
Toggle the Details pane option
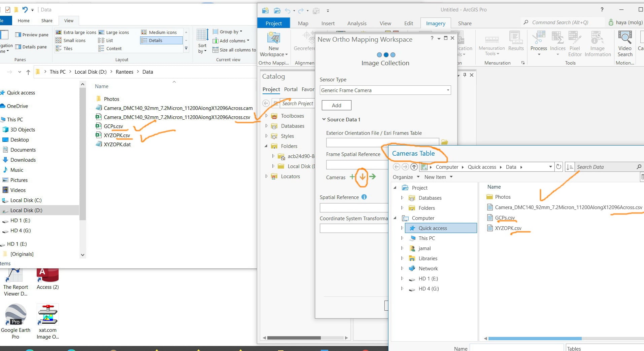[31, 47]
